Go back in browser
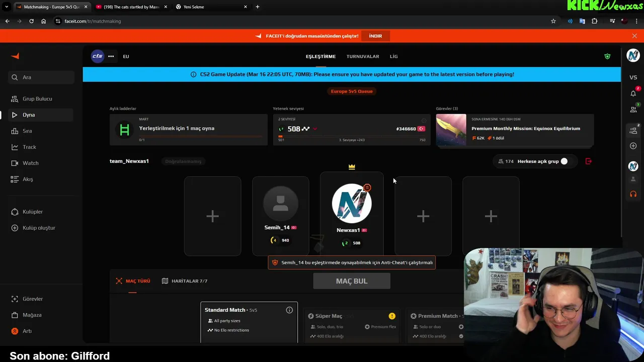The image size is (644, 362). point(7,21)
